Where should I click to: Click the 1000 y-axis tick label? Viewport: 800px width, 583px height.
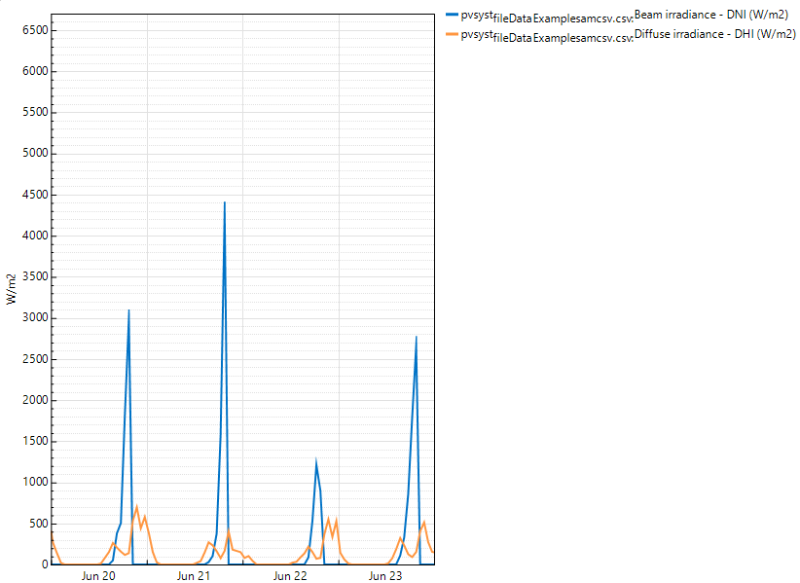34,483
